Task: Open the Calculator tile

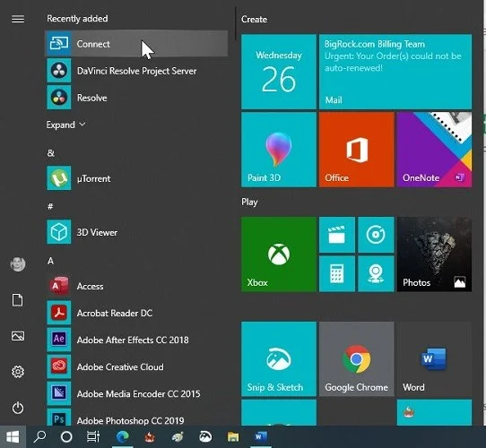Action: click(x=337, y=273)
